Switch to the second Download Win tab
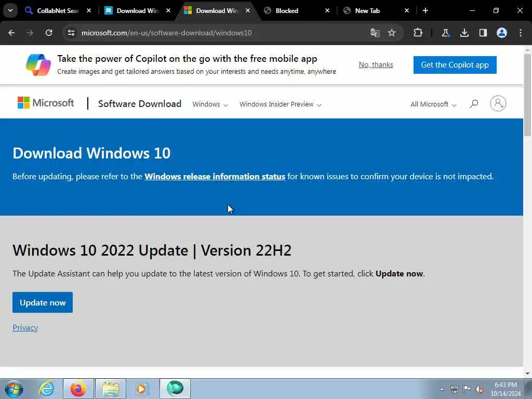The image size is (532, 399). point(217,10)
